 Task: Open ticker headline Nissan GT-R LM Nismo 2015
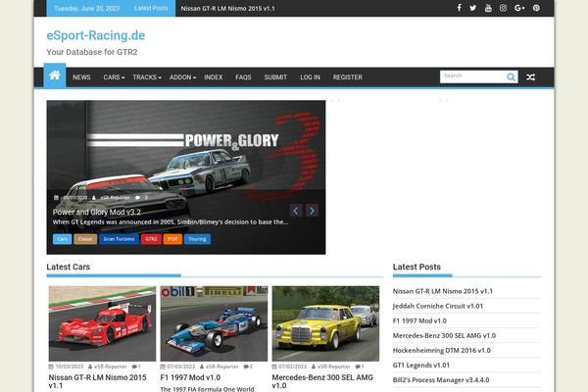[227, 8]
